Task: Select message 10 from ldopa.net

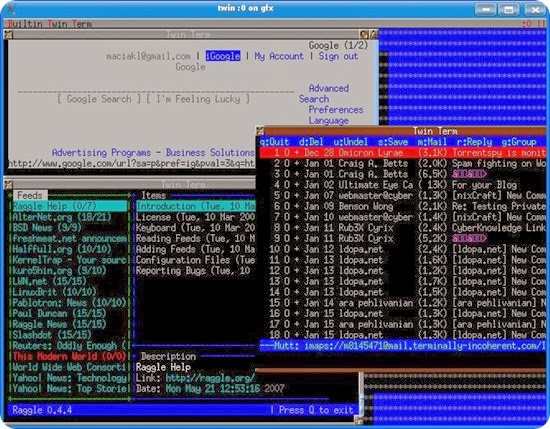Action: pos(403,249)
